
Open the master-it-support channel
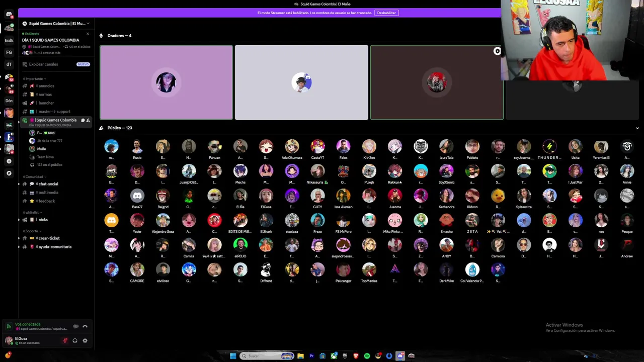coord(56,112)
